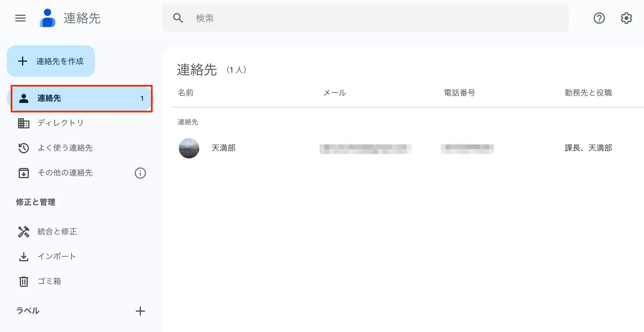Click the 統合と修正 tools icon
The width and height of the screenshot is (644, 332).
pyautogui.click(x=24, y=232)
